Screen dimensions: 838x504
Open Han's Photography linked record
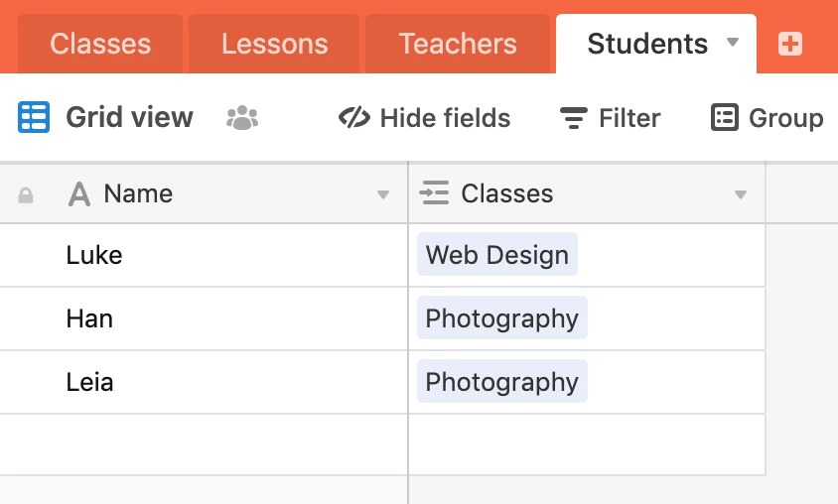[502, 318]
